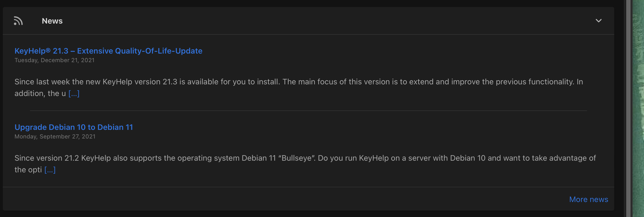The image size is (644, 217).
Task: Collapse the News panel with the chevron
Action: click(x=598, y=21)
